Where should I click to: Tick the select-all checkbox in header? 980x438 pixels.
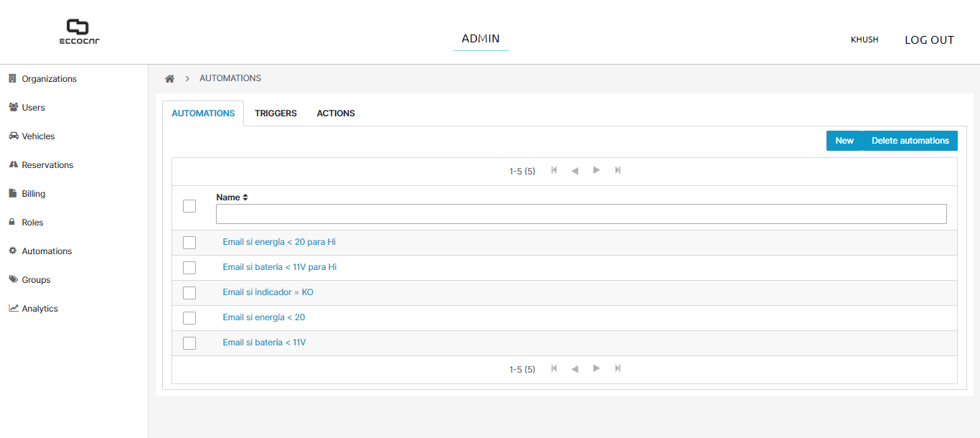point(189,206)
